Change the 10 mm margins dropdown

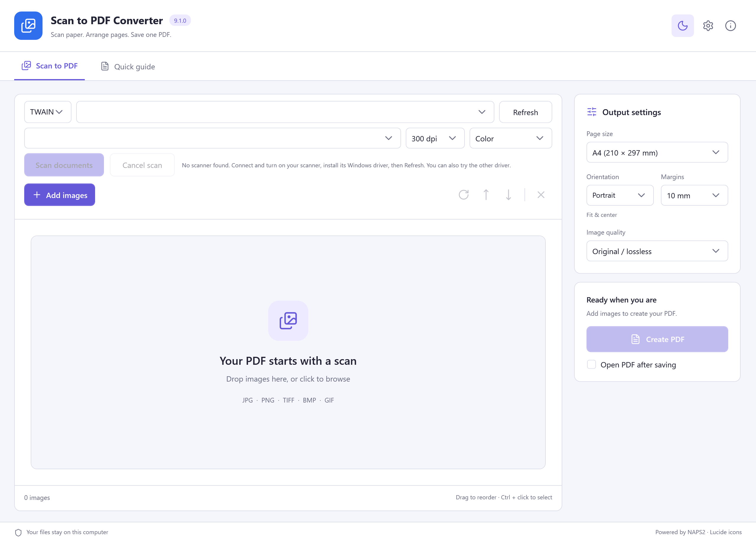[694, 195]
